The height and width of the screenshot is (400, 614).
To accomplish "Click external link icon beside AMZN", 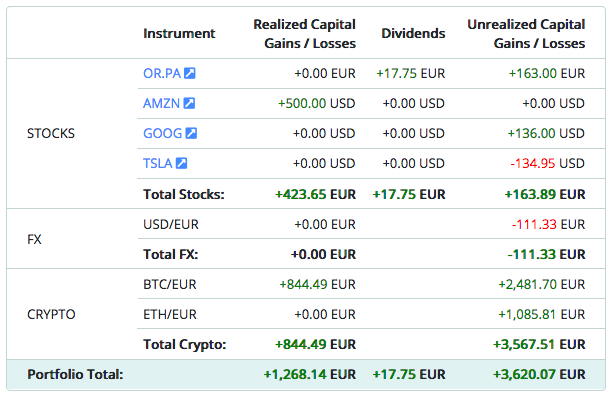I will (189, 103).
